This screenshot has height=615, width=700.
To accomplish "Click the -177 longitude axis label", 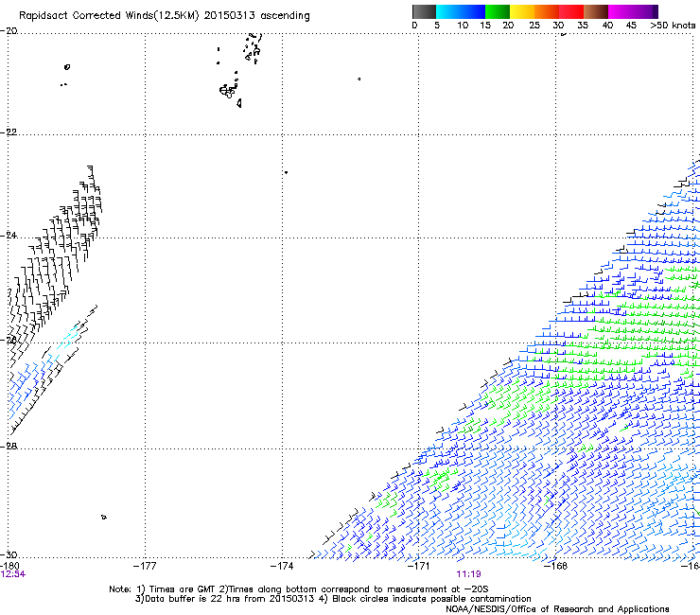I will pyautogui.click(x=145, y=566).
